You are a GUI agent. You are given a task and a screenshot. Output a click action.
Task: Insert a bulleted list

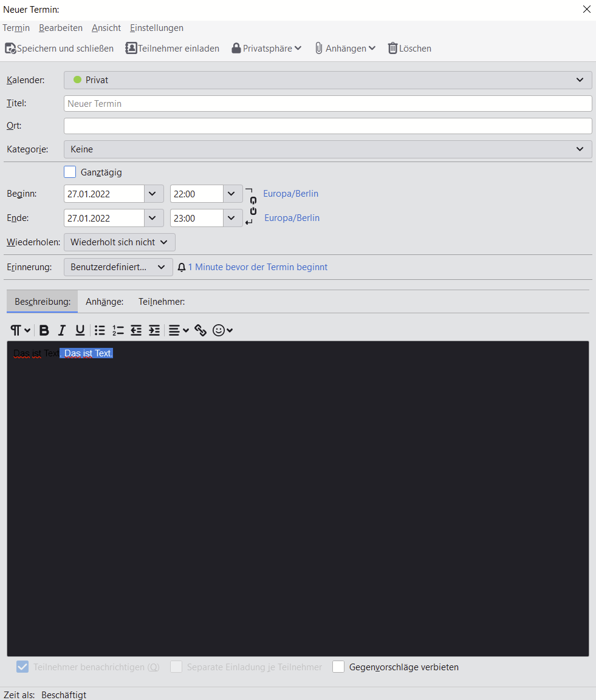click(100, 330)
